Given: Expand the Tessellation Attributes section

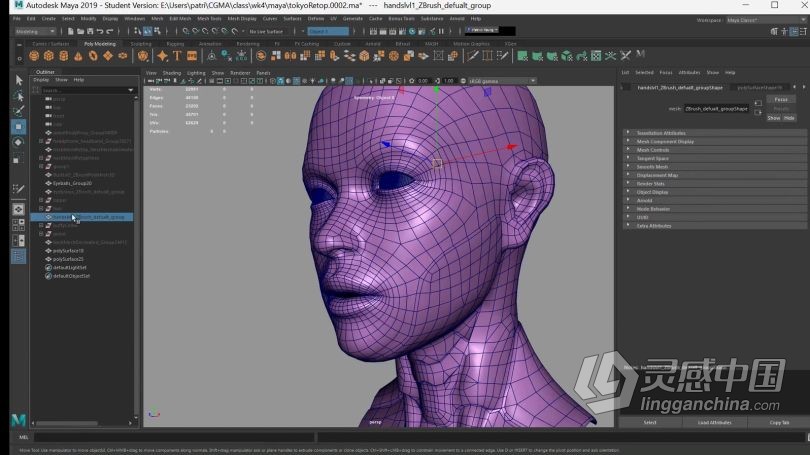Looking at the screenshot, I should [x=715, y=133].
